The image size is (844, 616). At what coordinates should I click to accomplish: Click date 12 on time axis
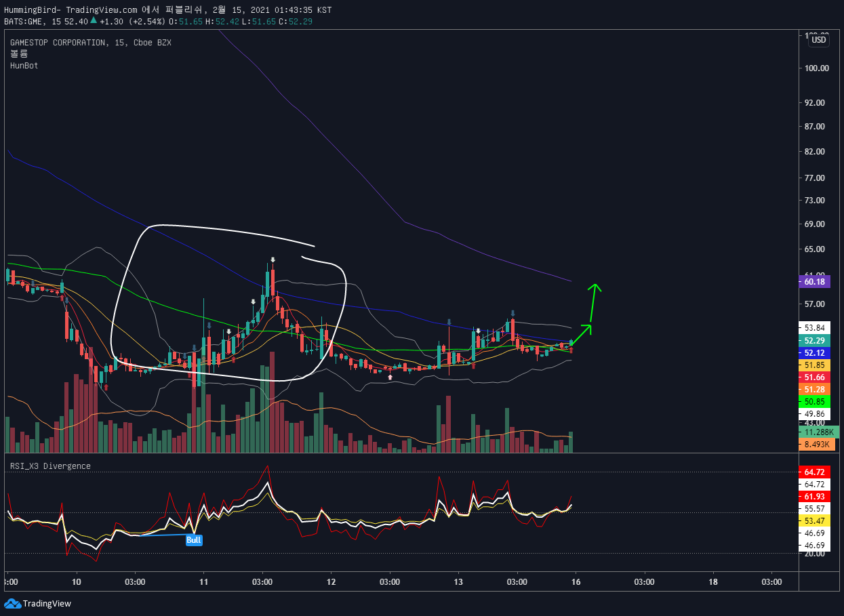(x=331, y=582)
